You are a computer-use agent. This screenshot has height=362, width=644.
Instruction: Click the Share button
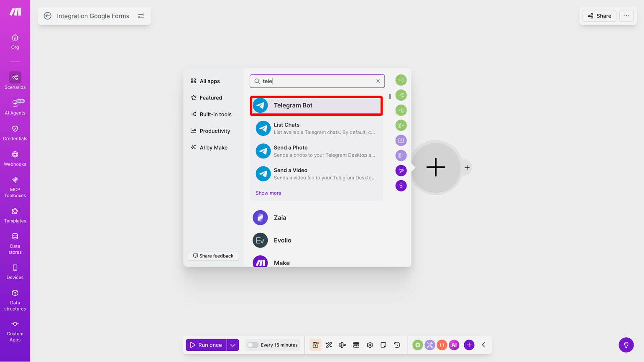pyautogui.click(x=599, y=16)
